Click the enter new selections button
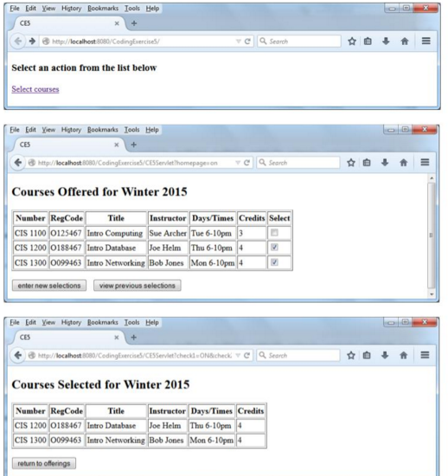Screen dimensions: 448x476 [x=49, y=286]
